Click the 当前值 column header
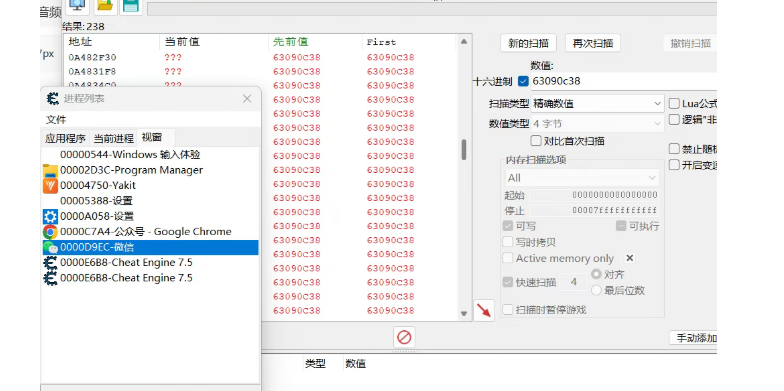The height and width of the screenshot is (391, 784). point(214,42)
